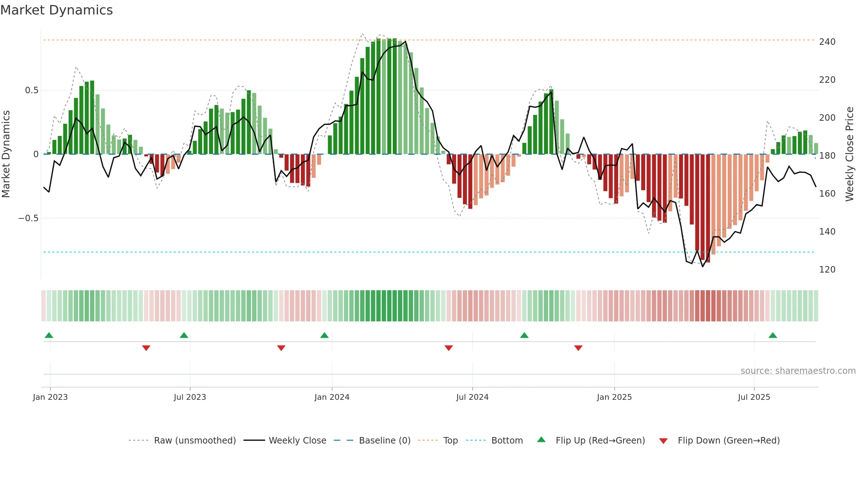Click the red flip-down marker between Jul 2023 and Jan 2024
The image size is (868, 488).
click(281, 348)
